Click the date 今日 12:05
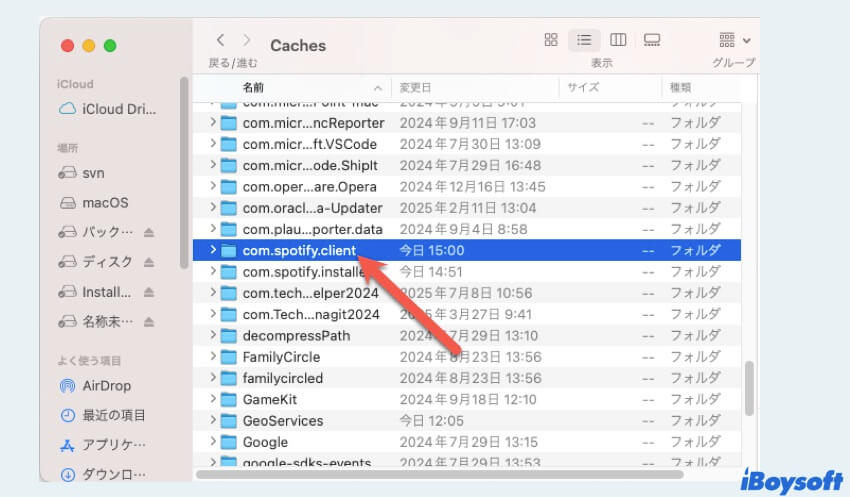850x497 pixels. click(x=432, y=421)
